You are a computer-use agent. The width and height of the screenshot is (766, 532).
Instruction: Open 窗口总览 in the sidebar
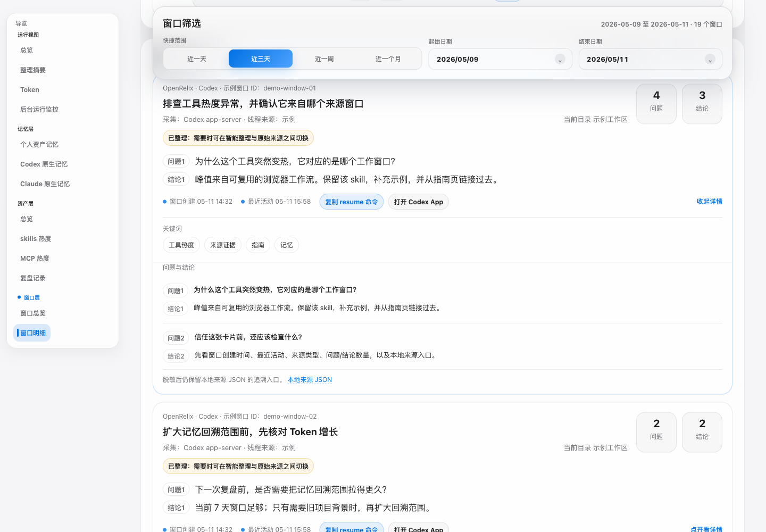click(x=33, y=313)
